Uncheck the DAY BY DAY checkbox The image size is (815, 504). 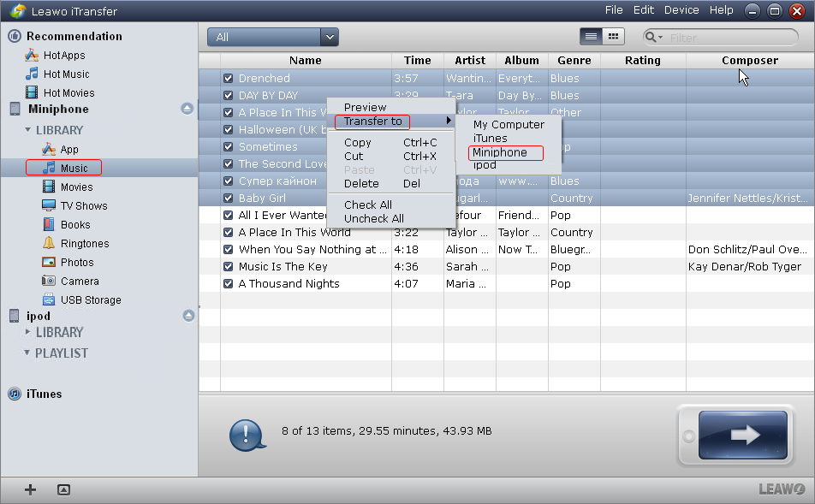click(x=228, y=96)
